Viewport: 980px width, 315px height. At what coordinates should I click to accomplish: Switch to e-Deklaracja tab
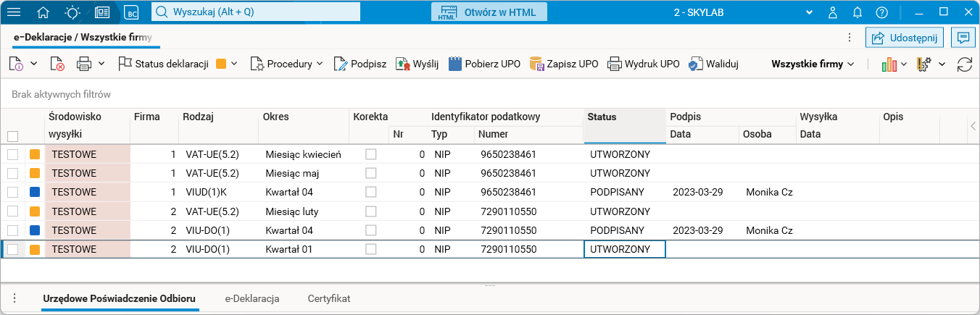coord(252,298)
